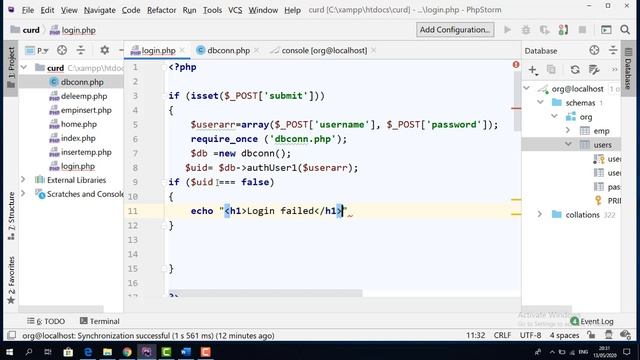The height and width of the screenshot is (360, 640).
Task: Click the Stop icon in toolbar
Action: 582,30
